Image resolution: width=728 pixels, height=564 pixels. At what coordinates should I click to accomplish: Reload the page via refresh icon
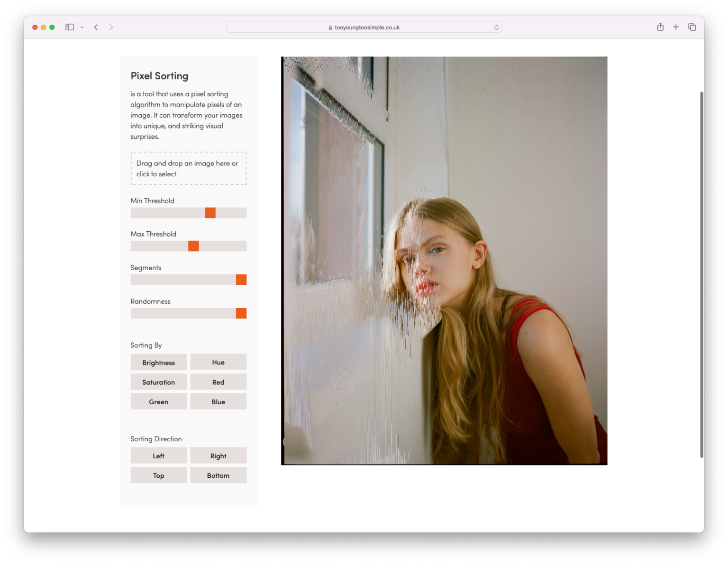click(x=496, y=27)
